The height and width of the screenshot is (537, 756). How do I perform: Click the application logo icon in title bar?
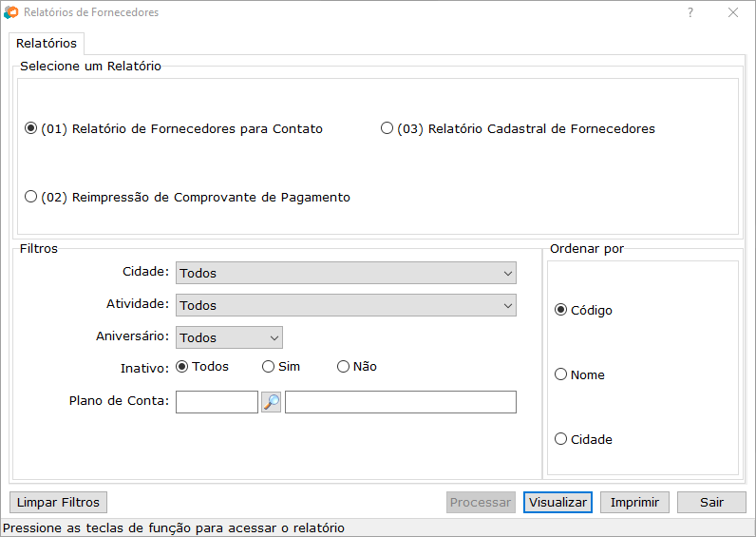tap(10, 12)
